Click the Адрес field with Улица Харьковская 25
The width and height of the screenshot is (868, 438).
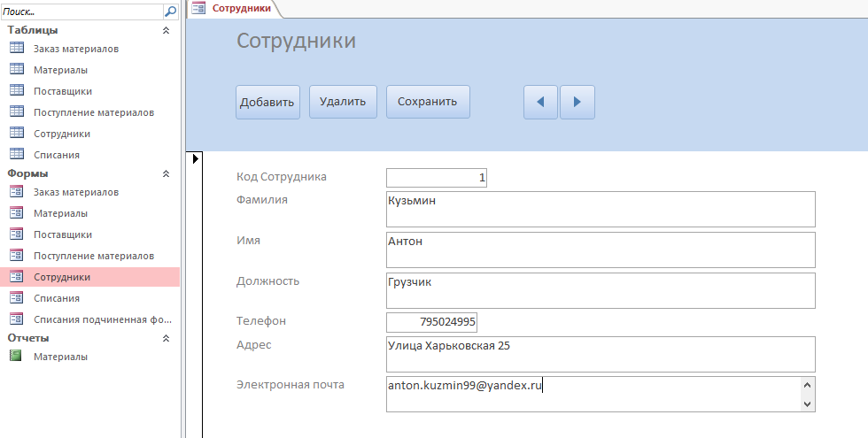coord(601,354)
